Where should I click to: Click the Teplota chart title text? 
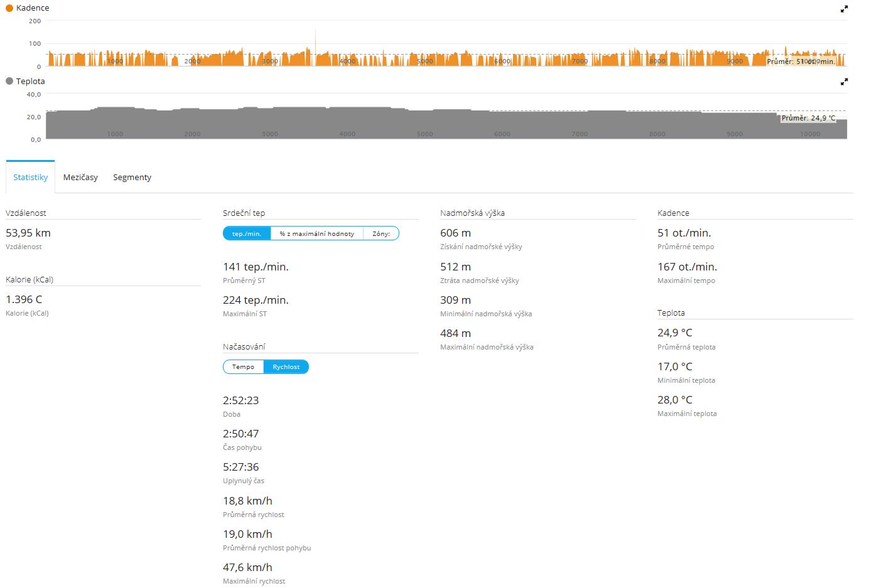point(30,81)
